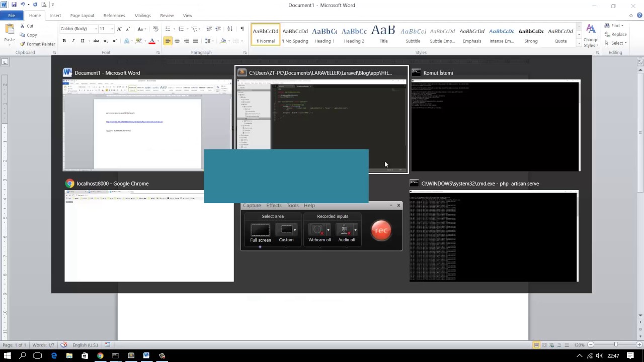Expand the Find dropdown arrow
Viewport: 644px width, 362px height.
(x=622, y=26)
